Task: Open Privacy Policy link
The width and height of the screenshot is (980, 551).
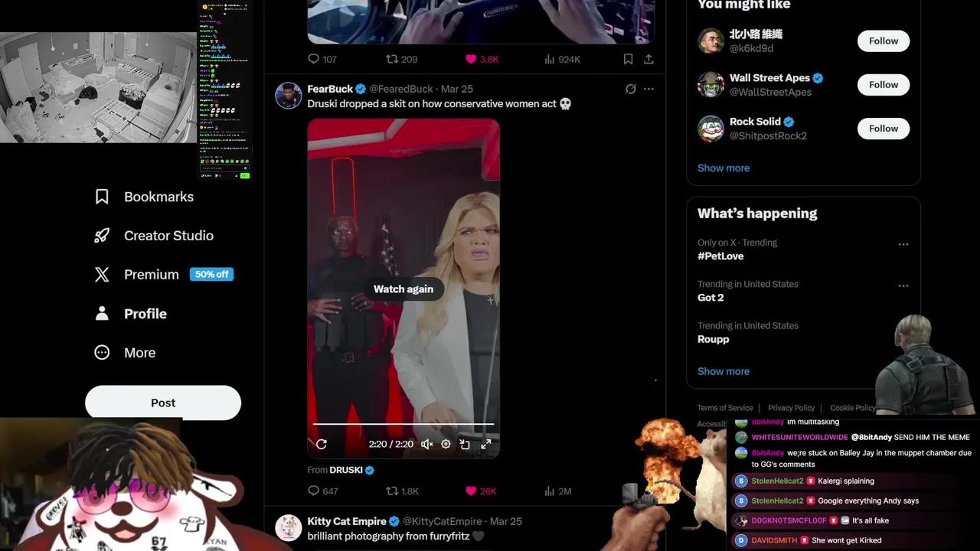Action: coord(792,408)
